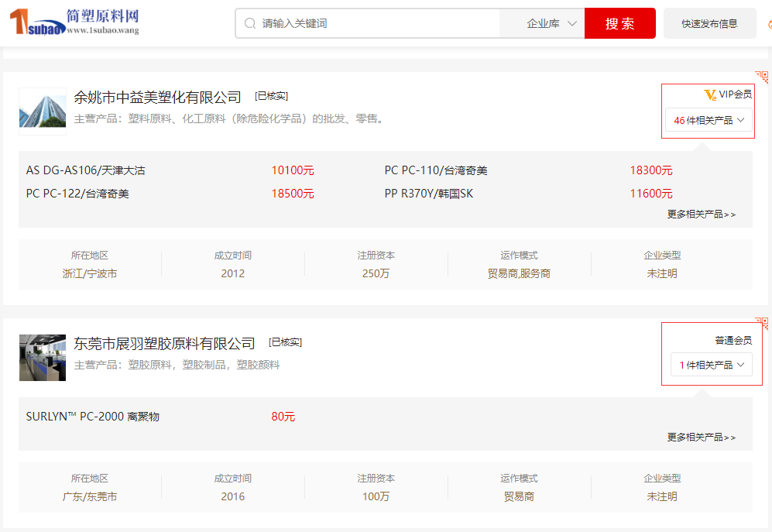Click the 18300元 price

[651, 170]
